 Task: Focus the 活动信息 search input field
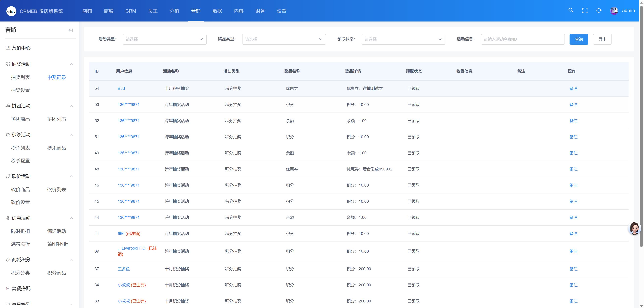523,39
